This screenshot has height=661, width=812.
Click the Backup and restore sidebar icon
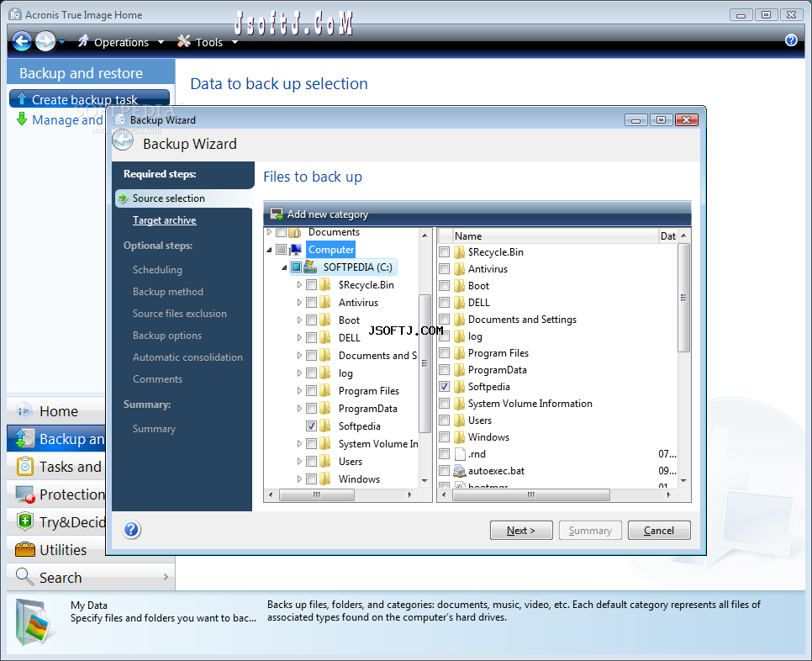pos(25,438)
